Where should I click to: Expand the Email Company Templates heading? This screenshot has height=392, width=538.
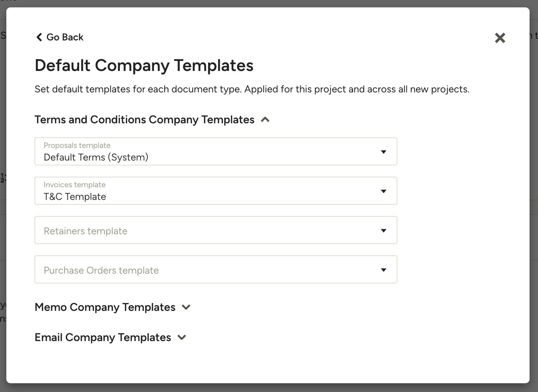pos(103,338)
